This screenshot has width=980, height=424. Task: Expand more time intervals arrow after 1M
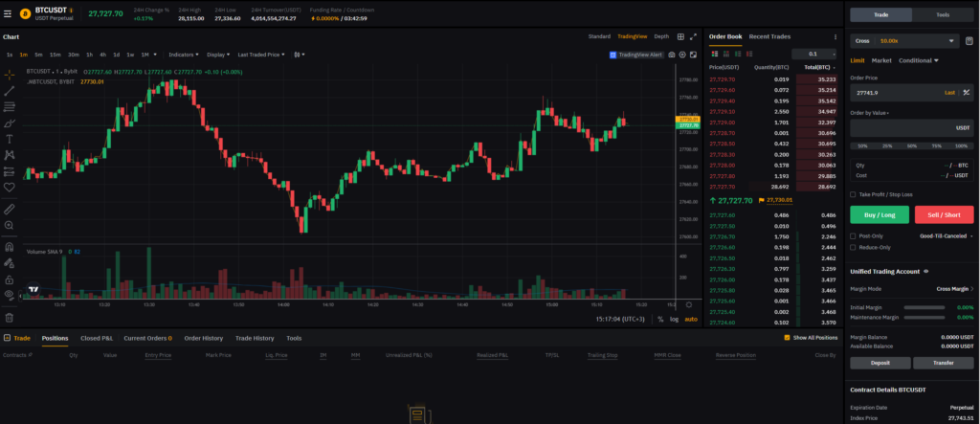pos(155,55)
